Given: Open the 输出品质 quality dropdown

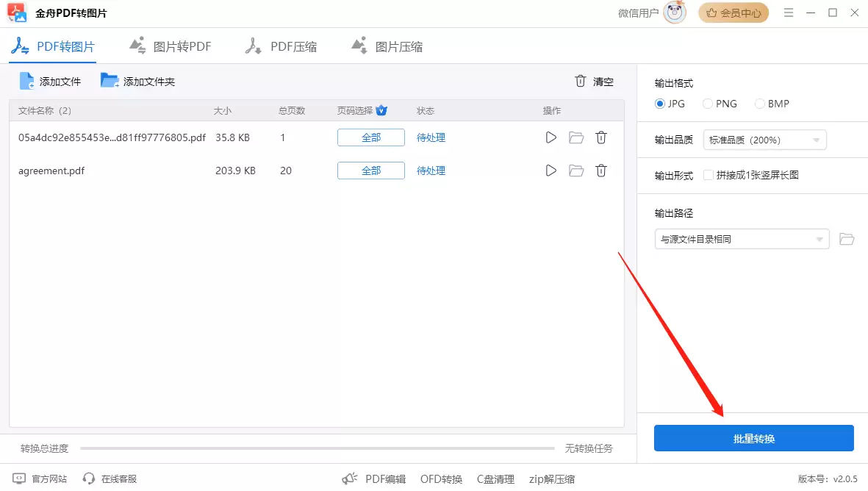Looking at the screenshot, I should [x=764, y=139].
